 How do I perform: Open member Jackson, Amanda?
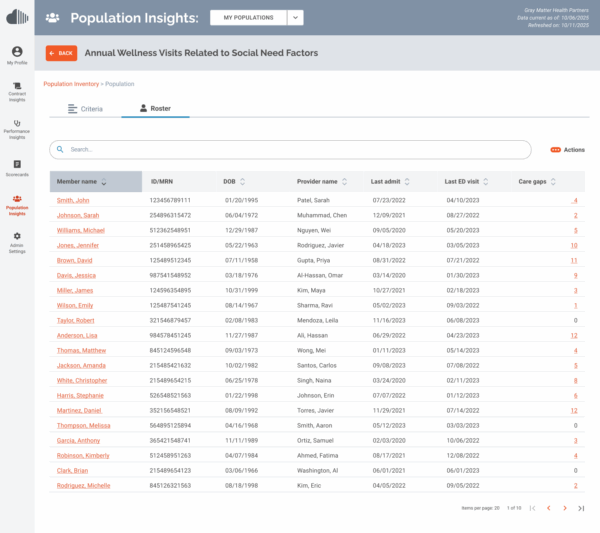(x=81, y=365)
